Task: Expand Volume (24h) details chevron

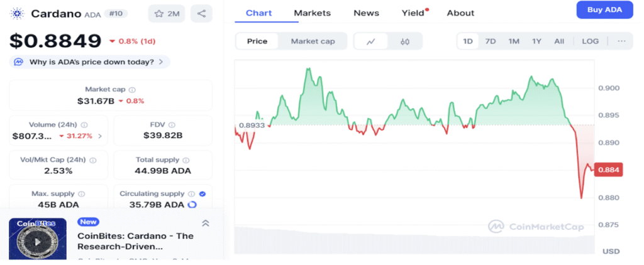Action: [x=100, y=136]
